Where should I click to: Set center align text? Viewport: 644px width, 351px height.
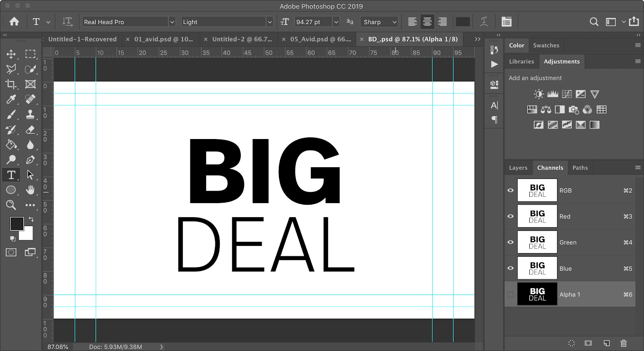[x=427, y=22]
